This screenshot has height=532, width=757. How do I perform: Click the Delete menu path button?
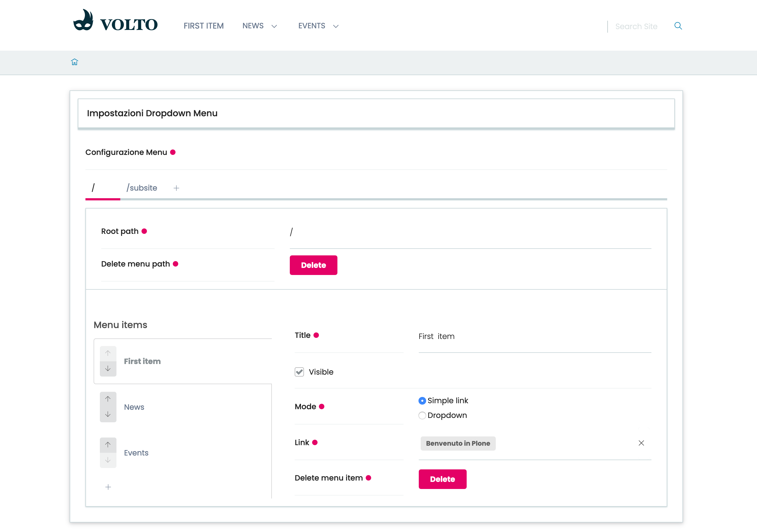coord(313,265)
